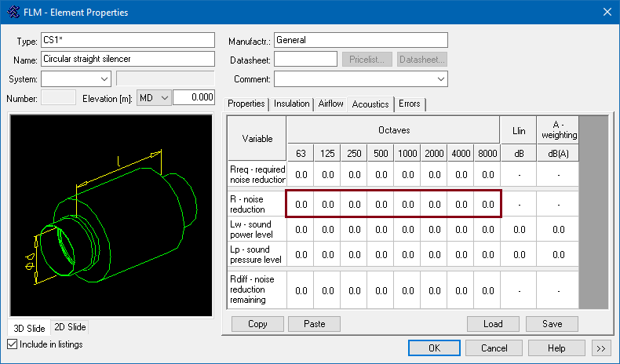Click the Cancel button
The height and width of the screenshot is (364, 620).
click(x=494, y=348)
